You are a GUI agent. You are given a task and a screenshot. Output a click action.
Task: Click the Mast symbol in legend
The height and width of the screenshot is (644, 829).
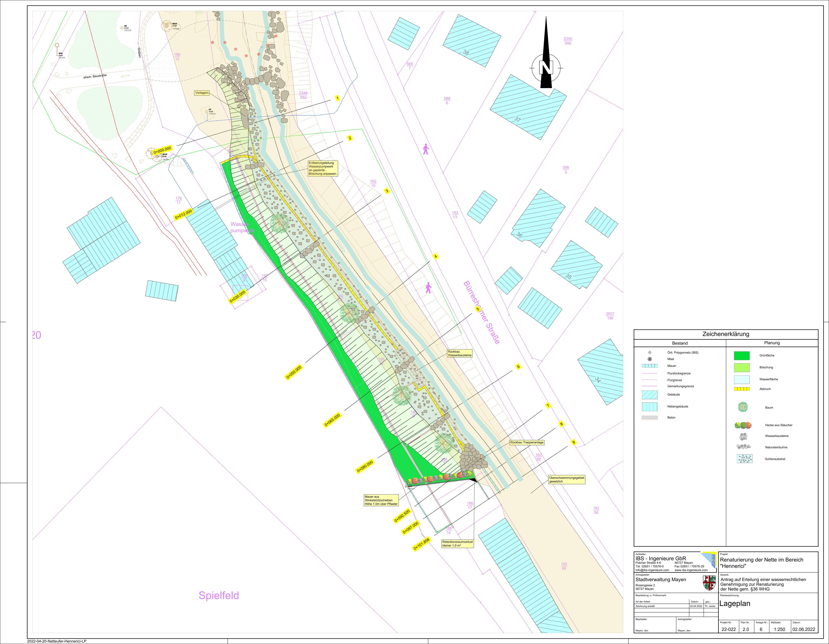(x=649, y=359)
